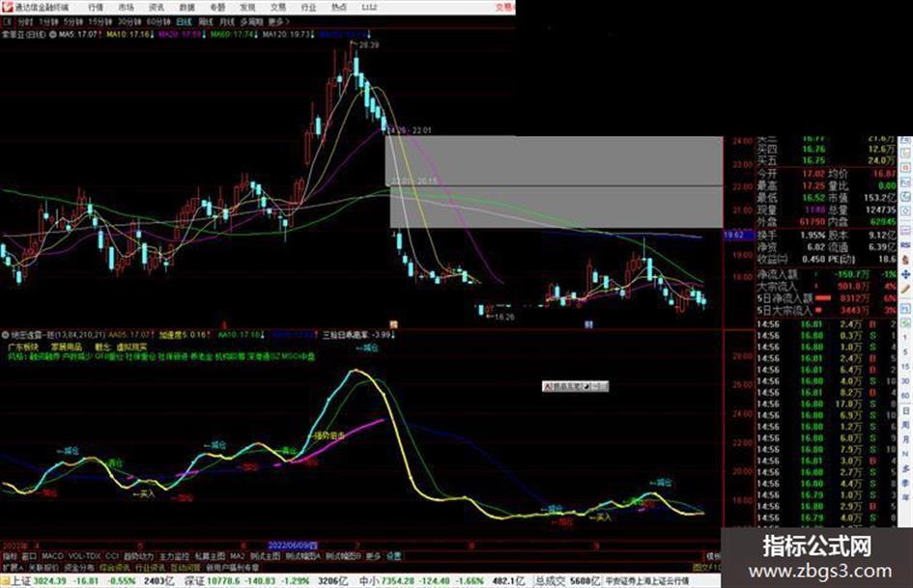The width and height of the screenshot is (913, 588).
Task: Open the 关联报价 tab
Action: pyautogui.click(x=43, y=567)
